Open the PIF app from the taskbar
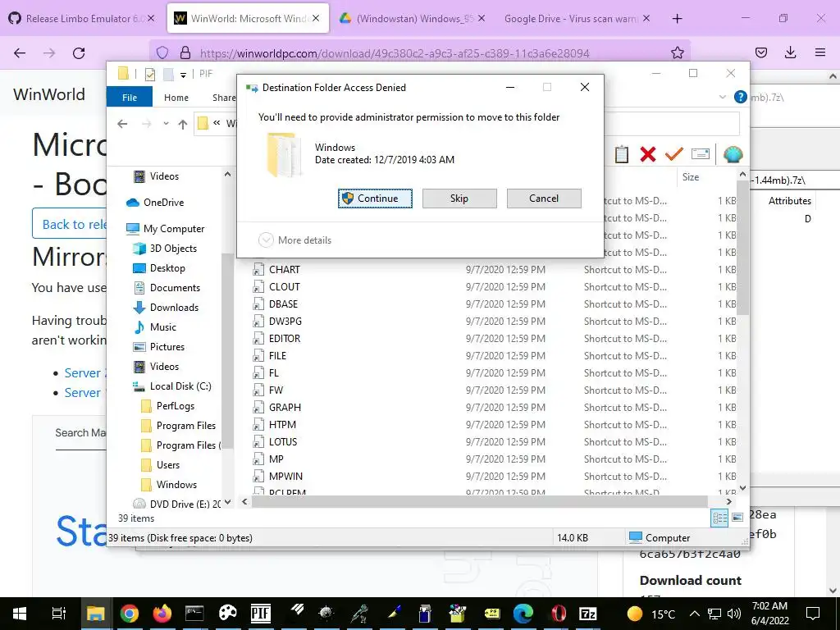 click(260, 613)
